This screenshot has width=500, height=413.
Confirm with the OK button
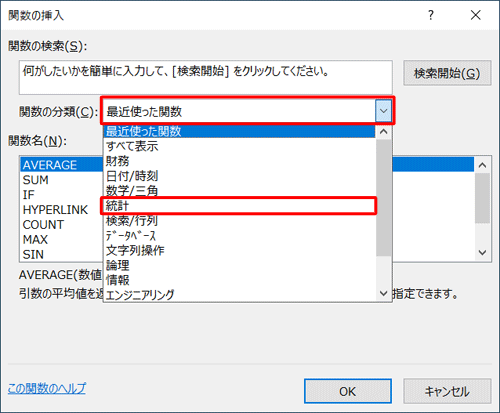348,391
